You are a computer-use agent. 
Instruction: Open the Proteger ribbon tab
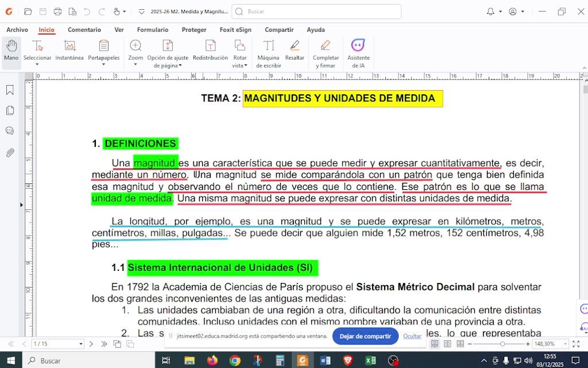[194, 30]
